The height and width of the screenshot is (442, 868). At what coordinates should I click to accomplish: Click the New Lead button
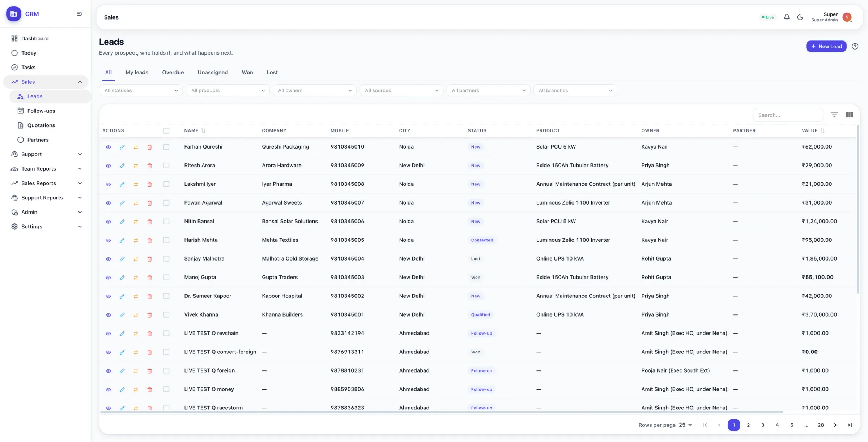826,46
